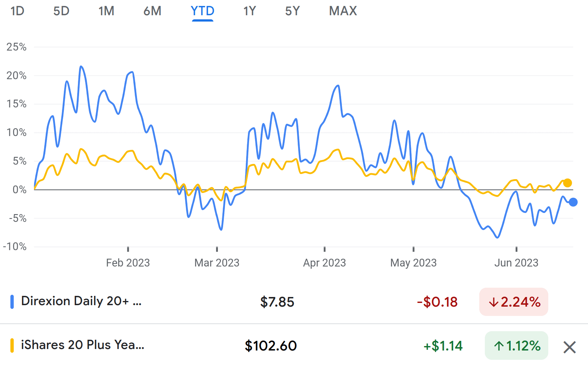The width and height of the screenshot is (588, 365).
Task: Click the blue end-point dot on chart
Action: (573, 202)
